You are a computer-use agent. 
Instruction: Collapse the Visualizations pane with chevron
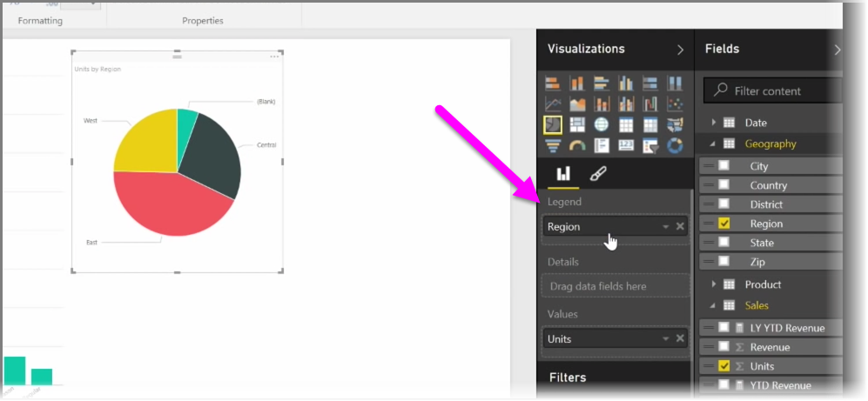click(680, 50)
